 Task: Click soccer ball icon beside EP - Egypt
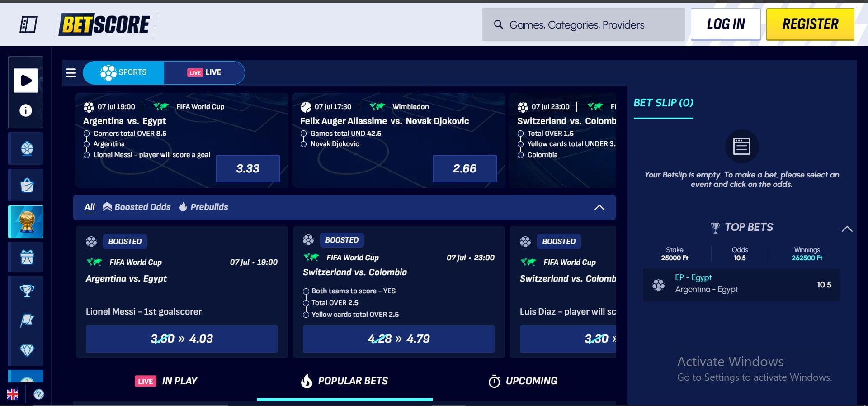coord(658,285)
